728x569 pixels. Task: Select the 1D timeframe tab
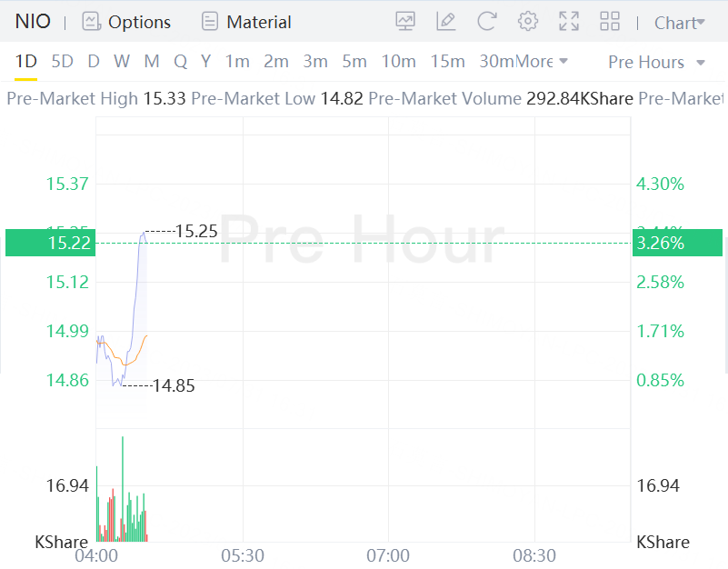pos(26,61)
